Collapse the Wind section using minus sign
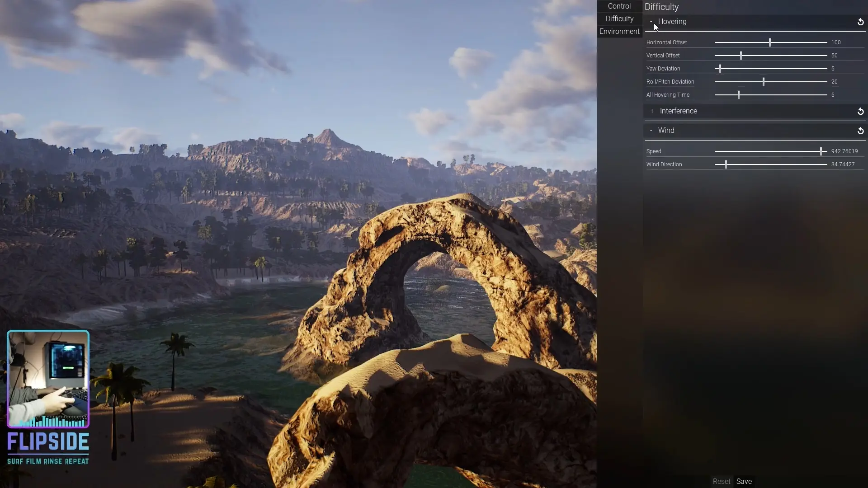The width and height of the screenshot is (868, 488). (651, 131)
